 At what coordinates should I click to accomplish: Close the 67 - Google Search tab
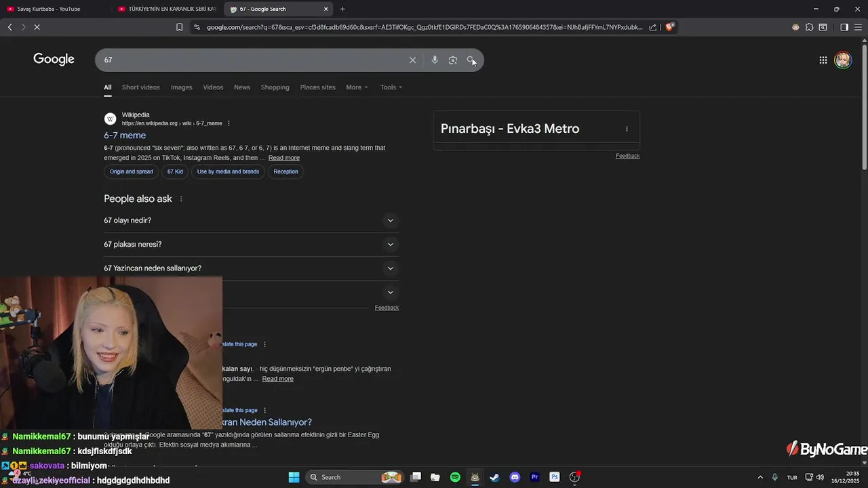pyautogui.click(x=325, y=9)
